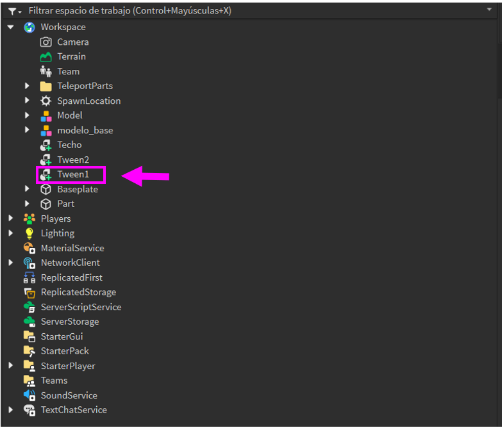
Task: Click the Players icon
Action: click(29, 218)
